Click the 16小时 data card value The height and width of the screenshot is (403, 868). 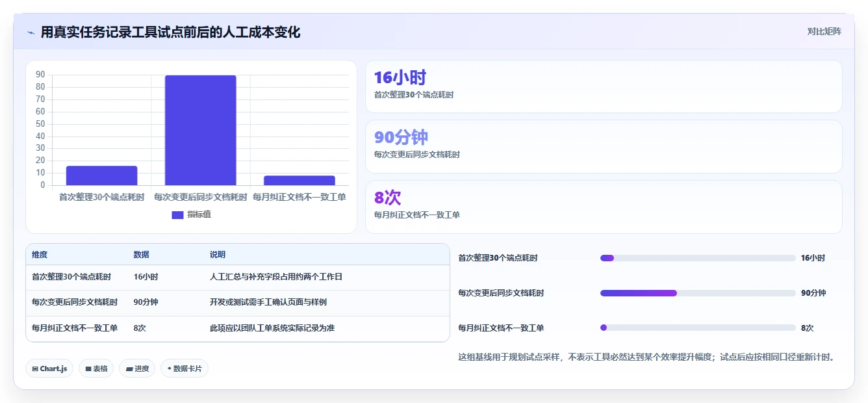(x=400, y=78)
